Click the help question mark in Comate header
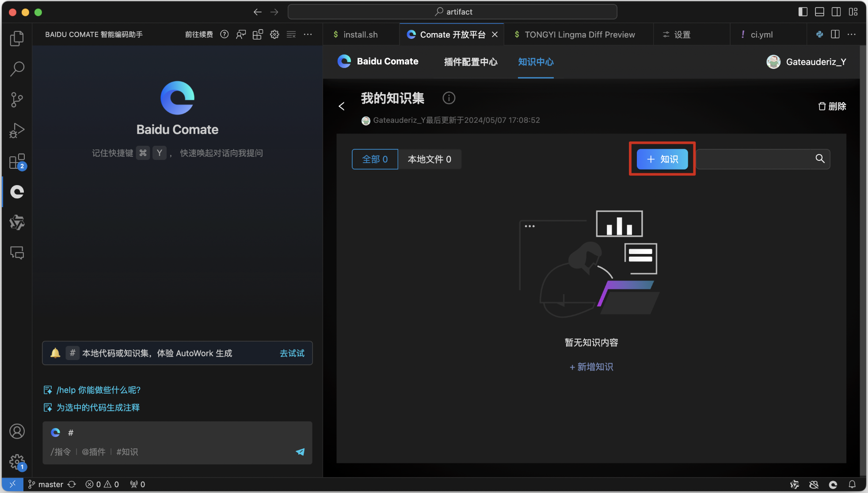 (225, 34)
